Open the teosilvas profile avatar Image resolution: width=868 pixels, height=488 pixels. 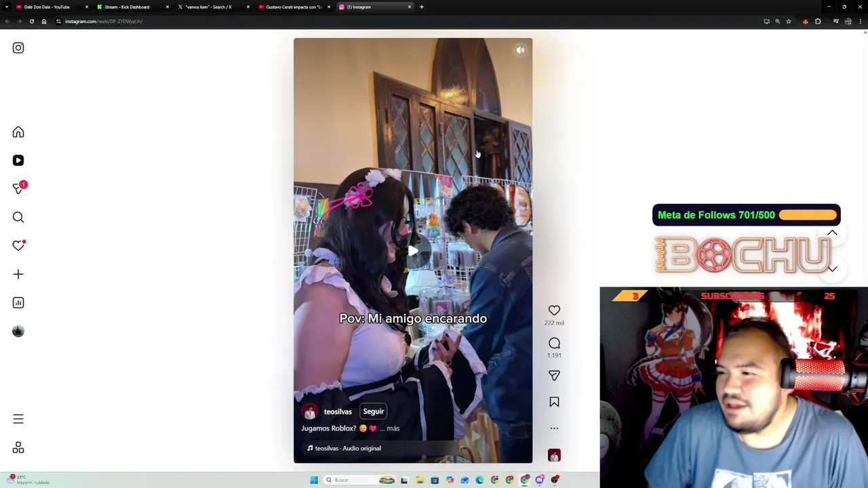[x=310, y=412]
